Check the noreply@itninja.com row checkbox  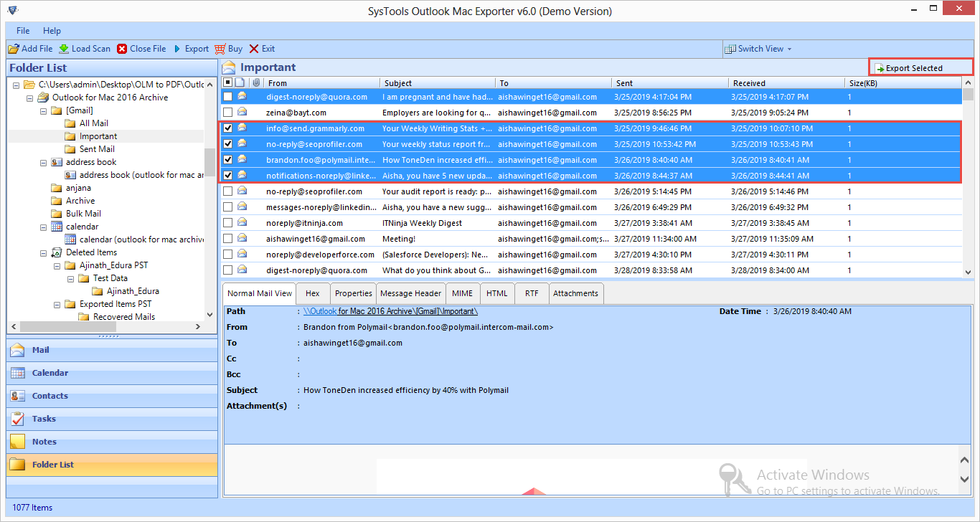[227, 223]
